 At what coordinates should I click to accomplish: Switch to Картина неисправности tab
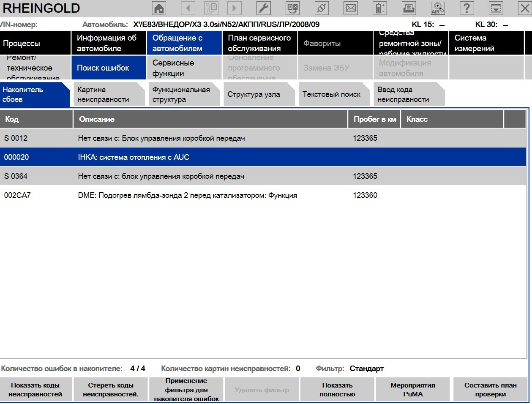click(x=109, y=94)
